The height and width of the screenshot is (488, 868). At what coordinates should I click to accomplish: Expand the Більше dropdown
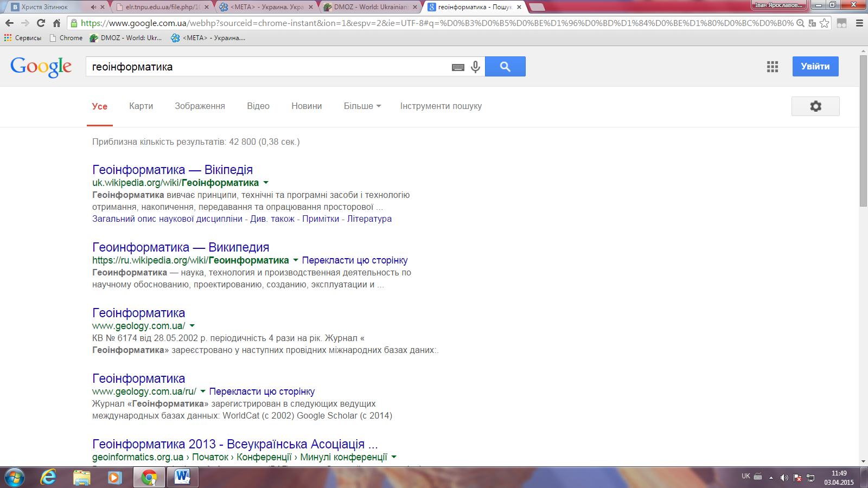click(362, 106)
